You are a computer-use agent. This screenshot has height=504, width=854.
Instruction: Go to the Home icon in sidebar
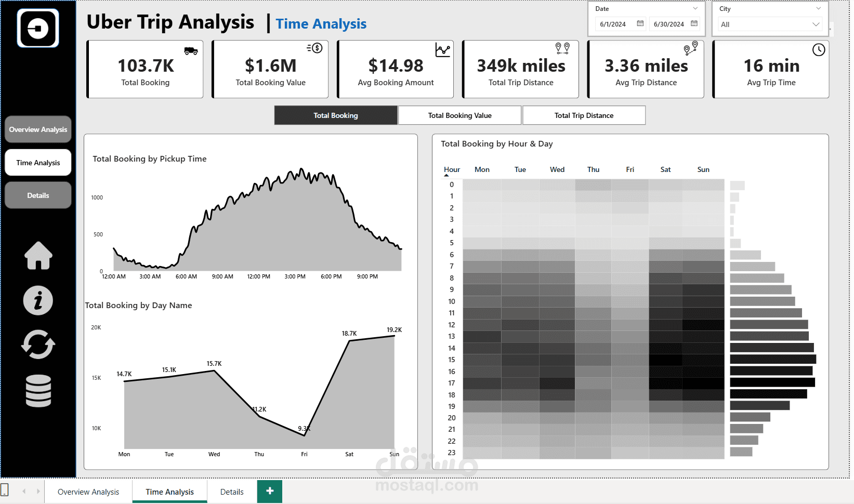[38, 256]
